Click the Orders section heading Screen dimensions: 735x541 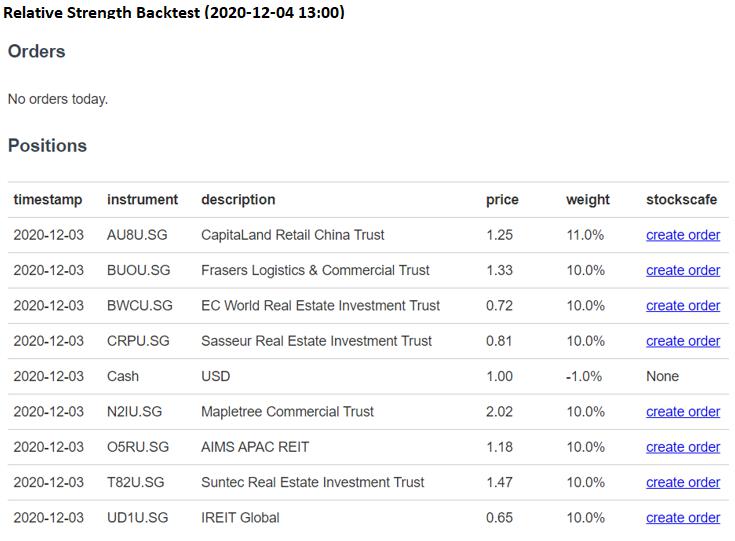(36, 52)
